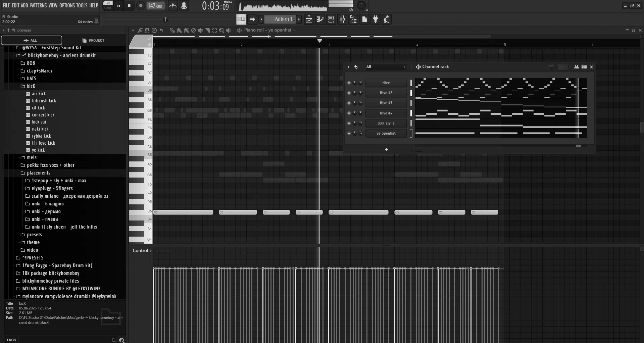
Task: Open the TOOLS menu
Action: [82, 5]
